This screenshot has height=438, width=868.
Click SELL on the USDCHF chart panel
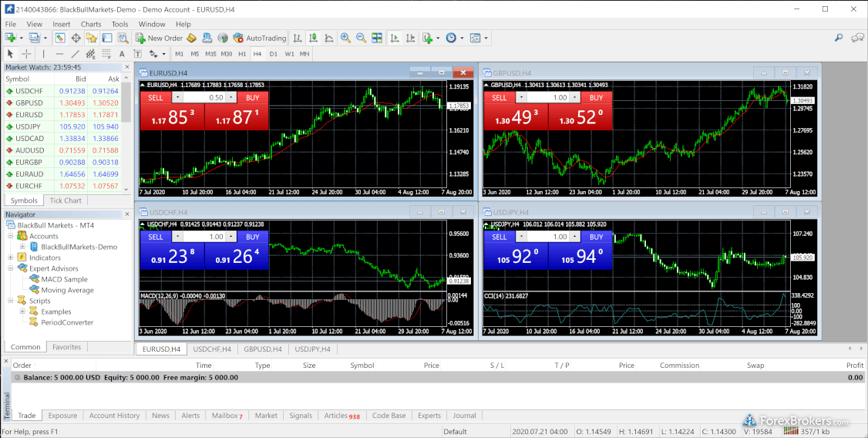[156, 237]
